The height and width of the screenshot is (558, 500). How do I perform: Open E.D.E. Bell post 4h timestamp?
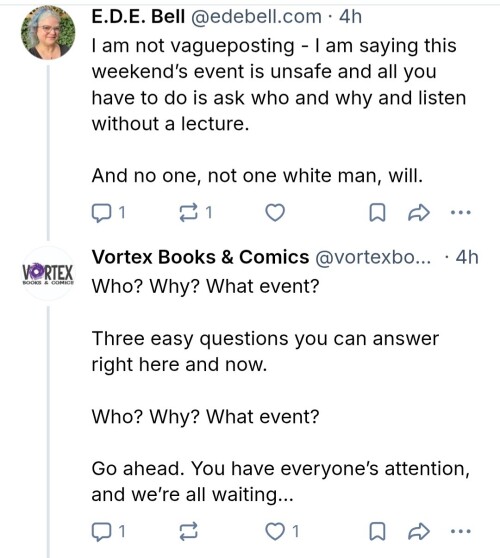click(x=350, y=17)
